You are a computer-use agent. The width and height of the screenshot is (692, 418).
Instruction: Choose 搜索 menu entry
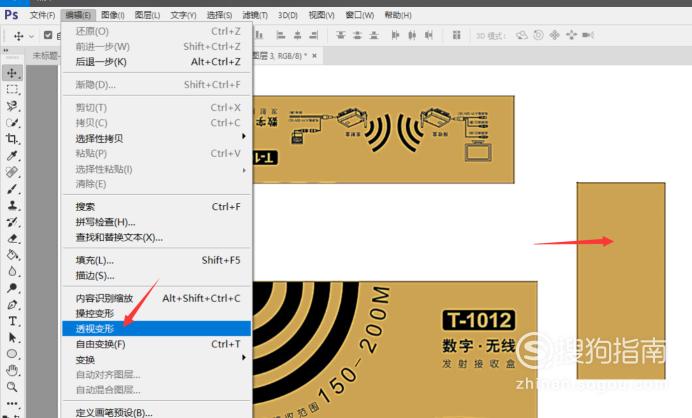157,207
